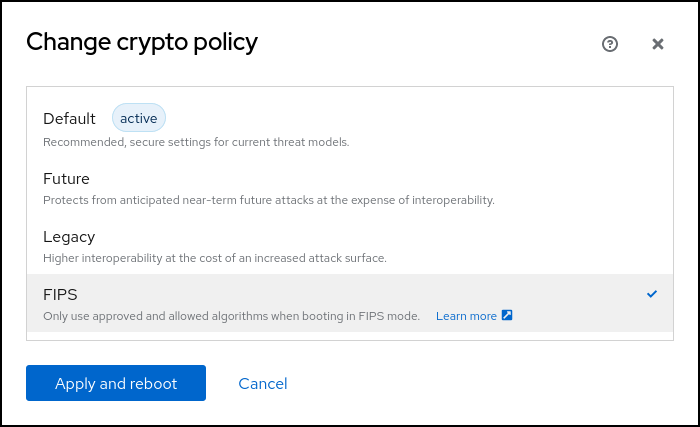Close the Change crypto policy dialog
Viewport: 700px width, 427px height.
[x=658, y=44]
